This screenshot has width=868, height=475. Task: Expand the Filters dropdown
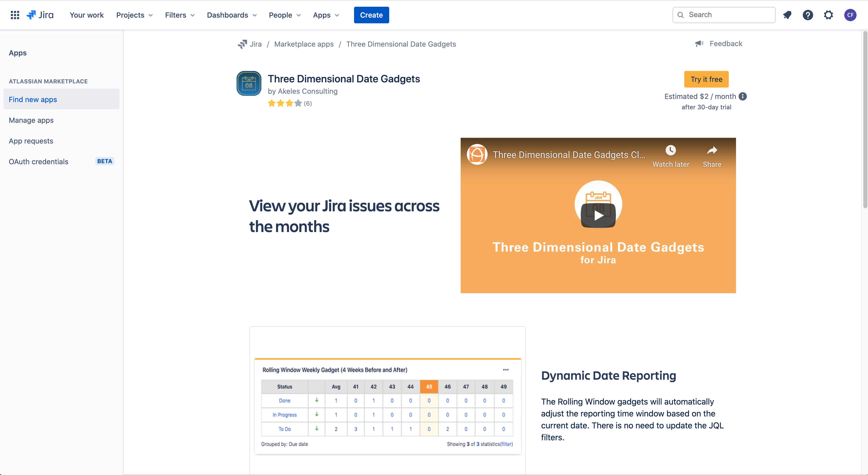tap(180, 15)
